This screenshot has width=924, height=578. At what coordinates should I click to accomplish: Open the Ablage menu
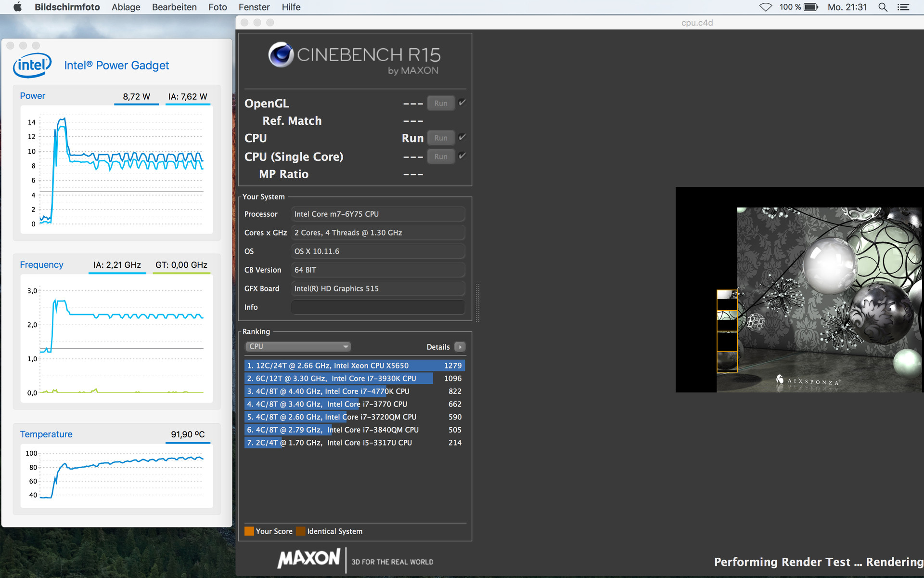point(126,7)
